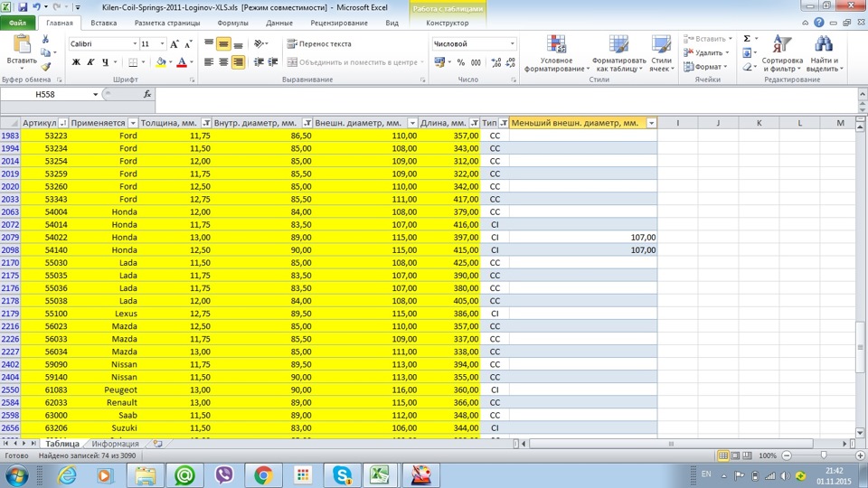The width and height of the screenshot is (868, 488).
Task: Switch to the Формулы ribbon tab
Action: (x=232, y=23)
